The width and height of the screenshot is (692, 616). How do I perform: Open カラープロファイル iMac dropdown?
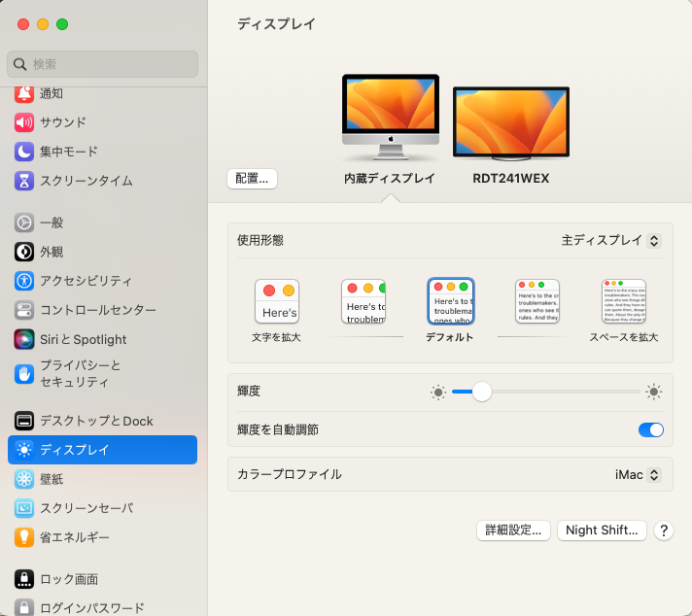(638, 475)
